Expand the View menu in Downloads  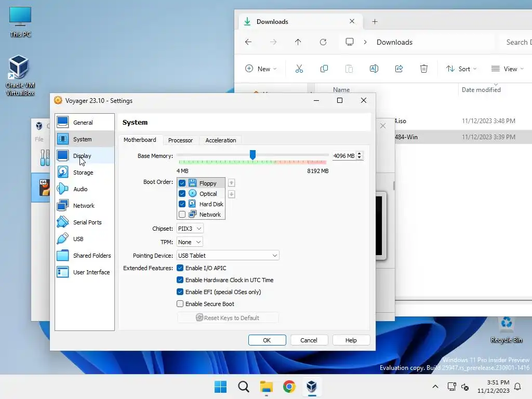507,69
